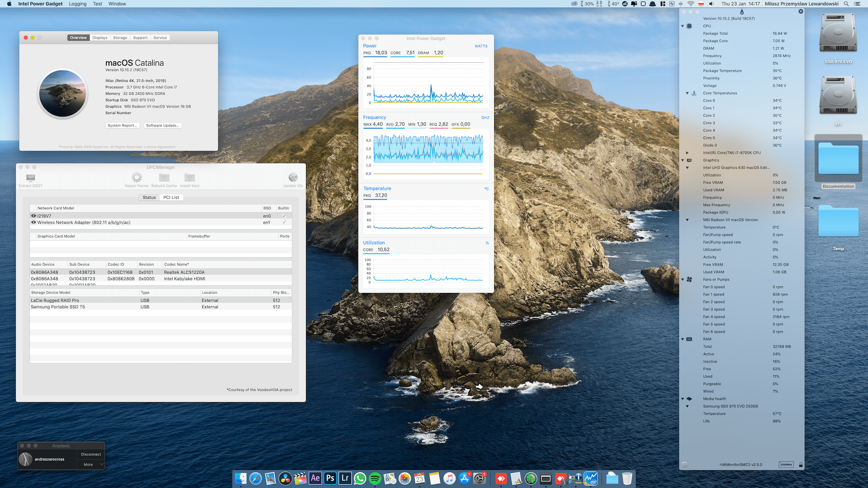Switch to Storage tab in About This Mac
Viewport: 868px width, 488px height.
click(x=120, y=38)
